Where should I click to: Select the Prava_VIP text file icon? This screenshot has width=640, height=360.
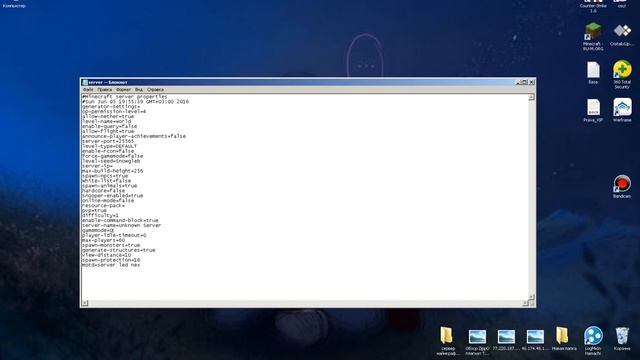[x=593, y=110]
